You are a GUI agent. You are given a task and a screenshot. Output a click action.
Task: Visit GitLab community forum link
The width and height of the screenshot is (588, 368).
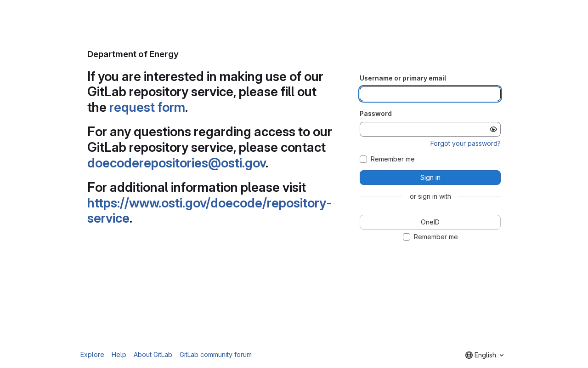point(215,355)
